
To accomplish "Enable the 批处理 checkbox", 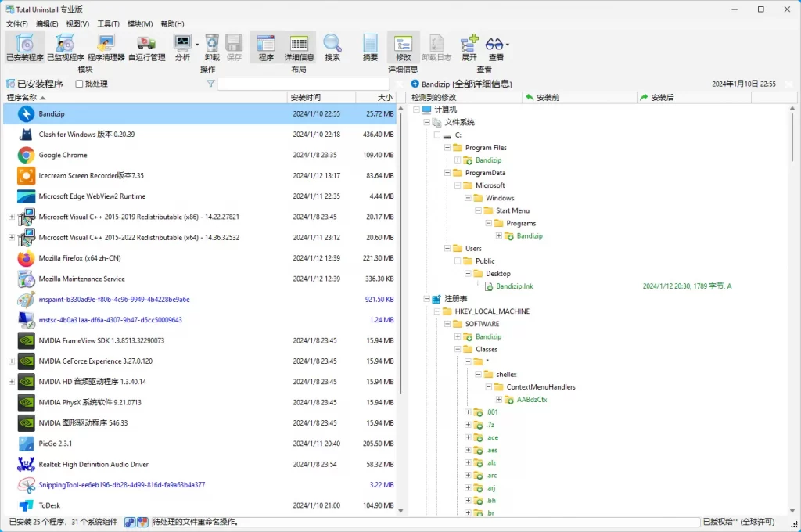I will (x=79, y=84).
